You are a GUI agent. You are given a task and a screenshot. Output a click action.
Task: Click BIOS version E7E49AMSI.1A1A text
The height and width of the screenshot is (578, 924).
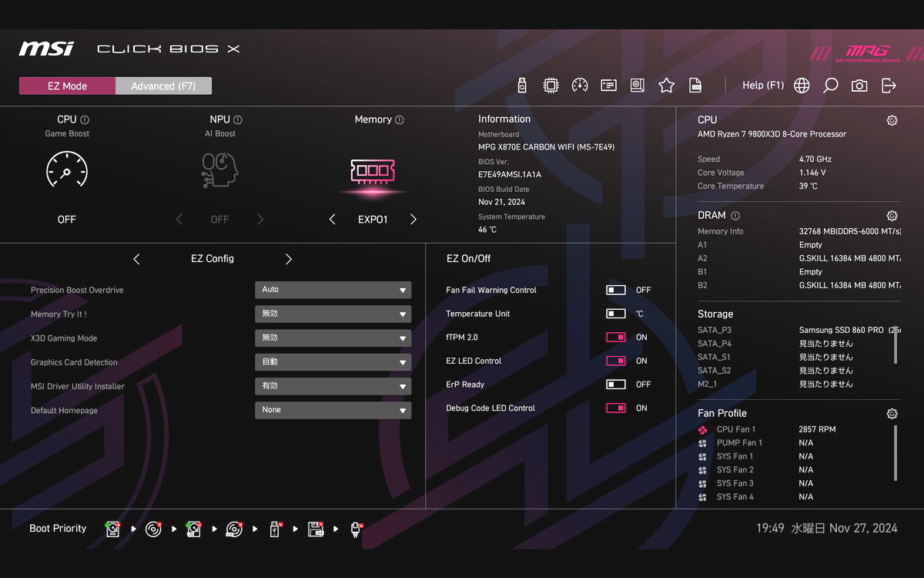pyautogui.click(x=510, y=175)
